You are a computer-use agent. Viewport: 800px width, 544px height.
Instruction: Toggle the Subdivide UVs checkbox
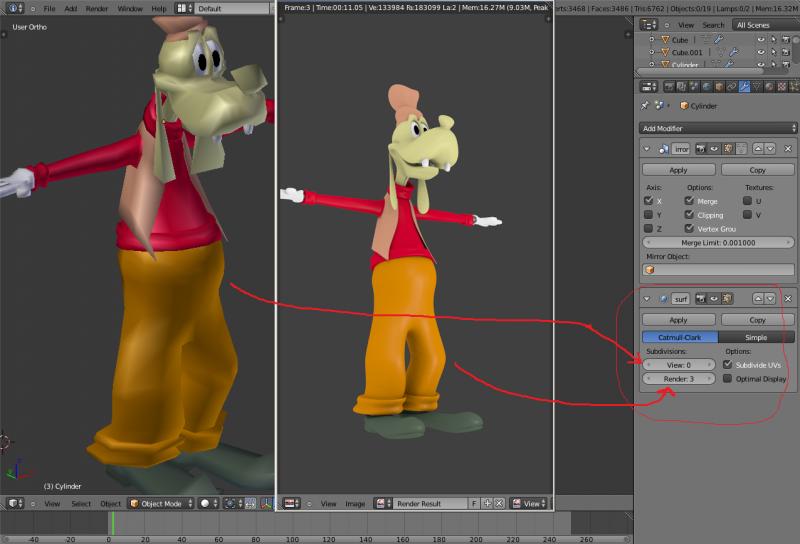tap(728, 364)
